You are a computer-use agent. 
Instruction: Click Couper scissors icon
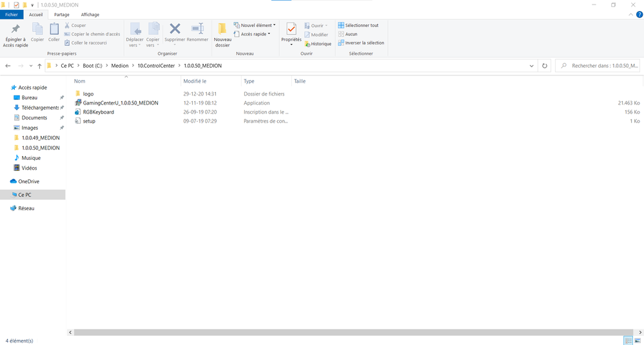pyautogui.click(x=67, y=25)
